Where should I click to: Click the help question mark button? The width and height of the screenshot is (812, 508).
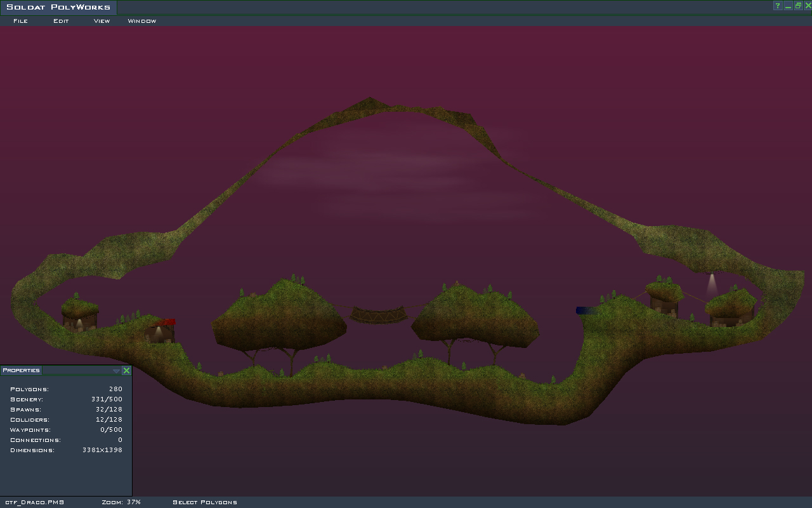777,6
